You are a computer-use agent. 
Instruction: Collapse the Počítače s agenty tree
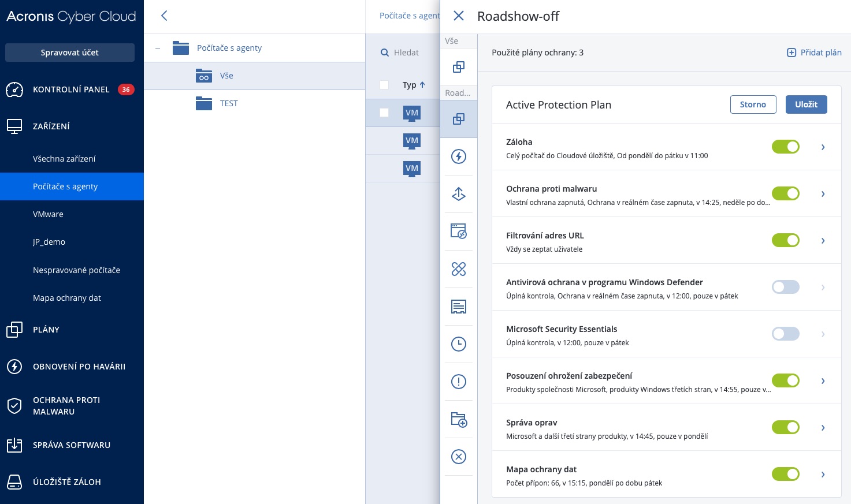158,48
